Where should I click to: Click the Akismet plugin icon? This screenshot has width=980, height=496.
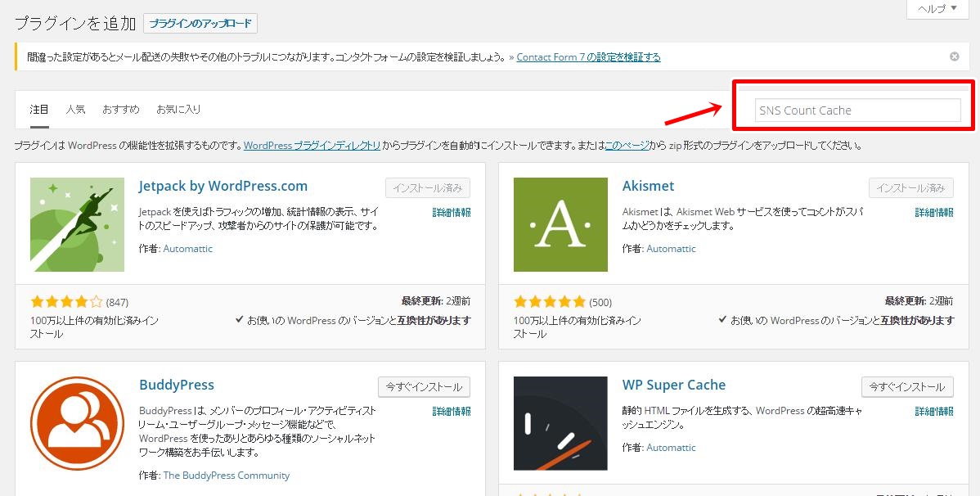[x=560, y=224]
